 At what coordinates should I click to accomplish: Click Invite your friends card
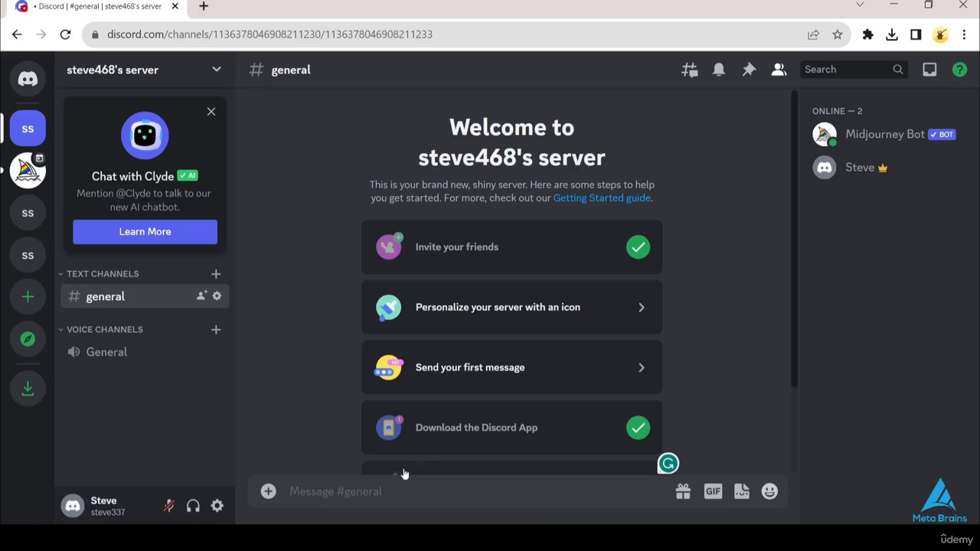pos(511,247)
